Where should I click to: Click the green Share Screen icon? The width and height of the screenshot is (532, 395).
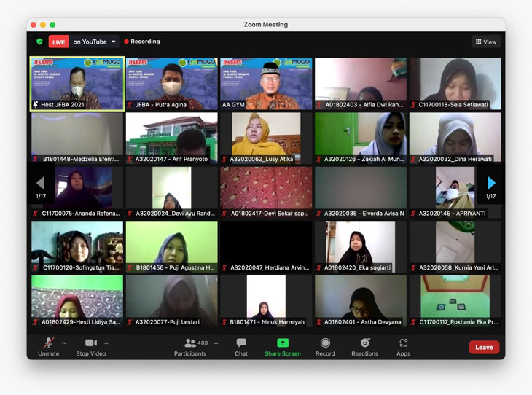pyautogui.click(x=282, y=343)
